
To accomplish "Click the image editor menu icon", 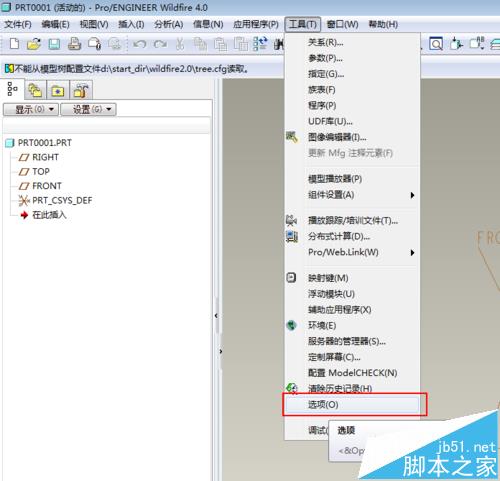I will (x=292, y=137).
